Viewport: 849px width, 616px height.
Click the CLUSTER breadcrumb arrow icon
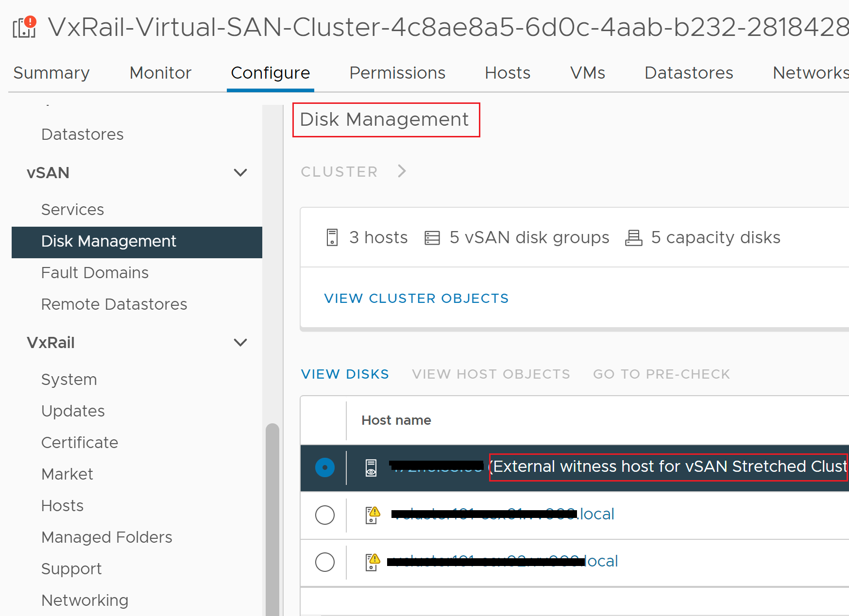pyautogui.click(x=402, y=171)
